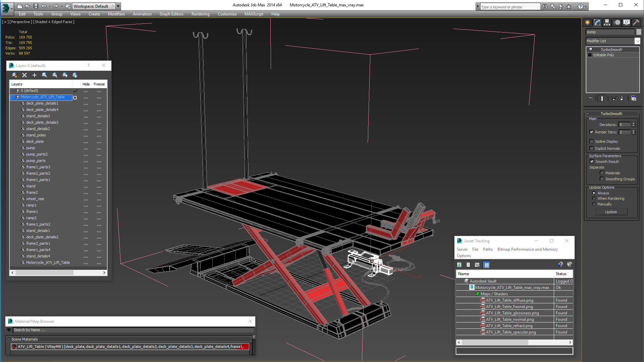Click Binoculars search icon in title bar
This screenshot has width=644, height=362.
[x=545, y=6]
